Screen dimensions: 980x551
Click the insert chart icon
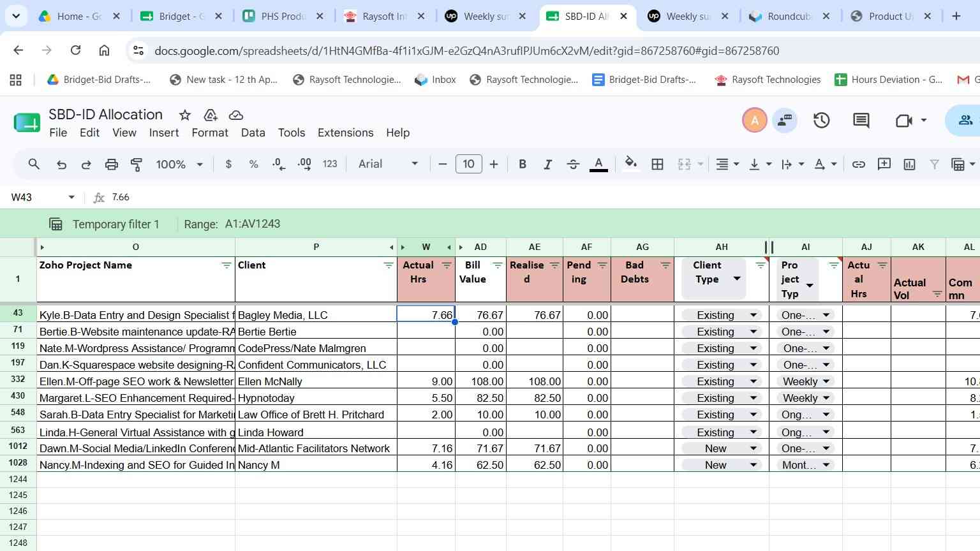(x=910, y=165)
